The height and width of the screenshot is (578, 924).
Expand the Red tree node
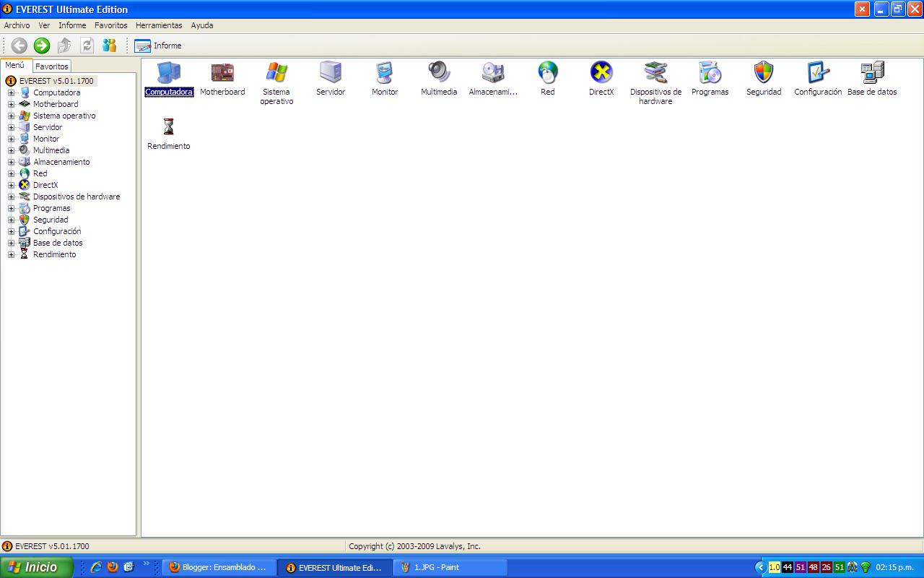pos(11,173)
